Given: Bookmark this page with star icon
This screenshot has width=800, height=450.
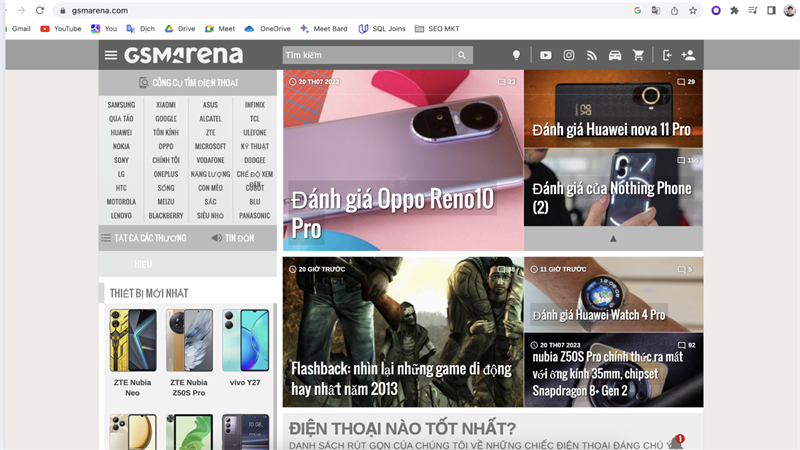Looking at the screenshot, I should (x=693, y=10).
